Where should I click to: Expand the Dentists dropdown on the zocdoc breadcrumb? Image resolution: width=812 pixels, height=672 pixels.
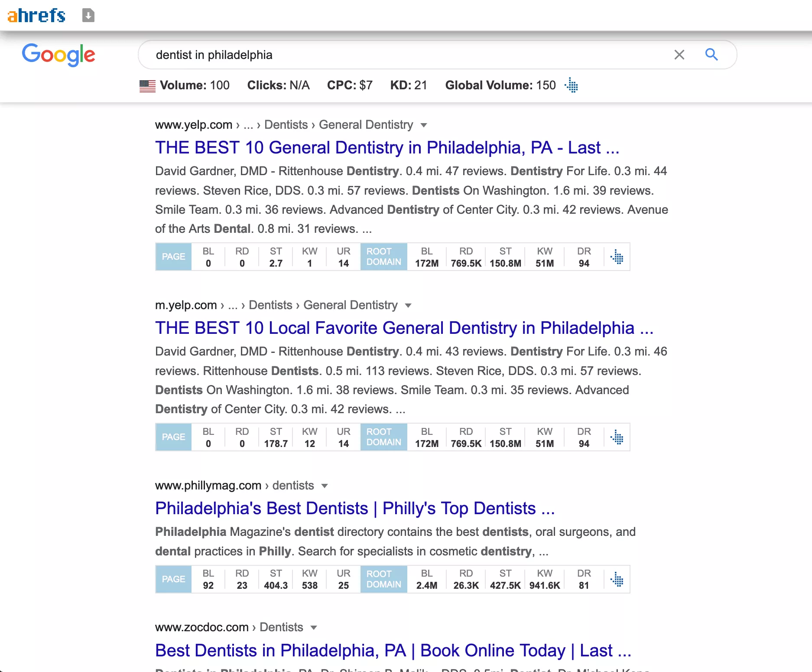(313, 627)
